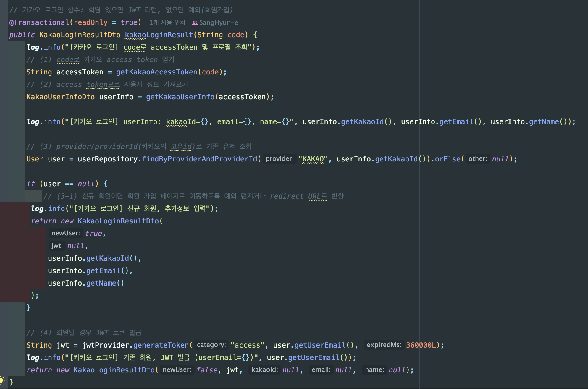Click the 'String accessToken' declaration

(65, 72)
